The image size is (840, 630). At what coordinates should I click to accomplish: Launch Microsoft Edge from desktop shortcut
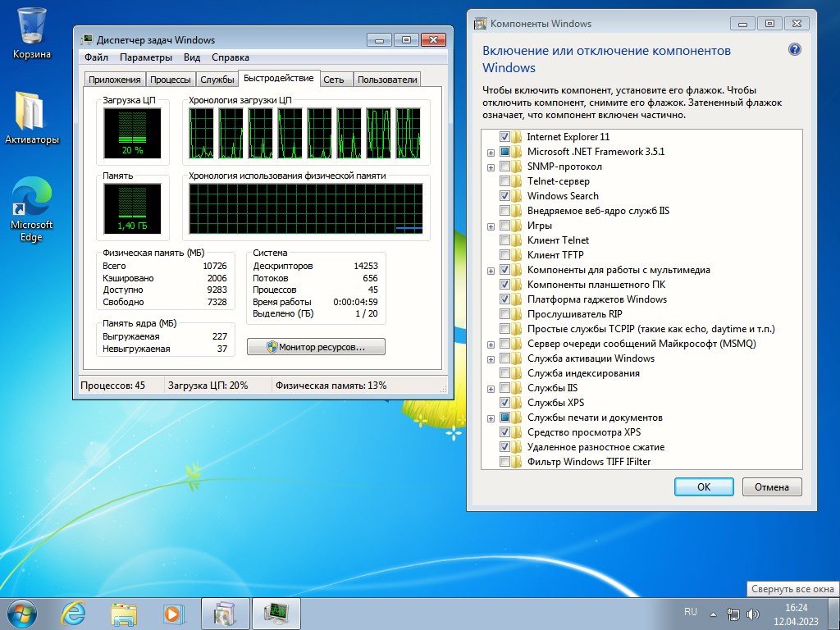pyautogui.click(x=32, y=209)
